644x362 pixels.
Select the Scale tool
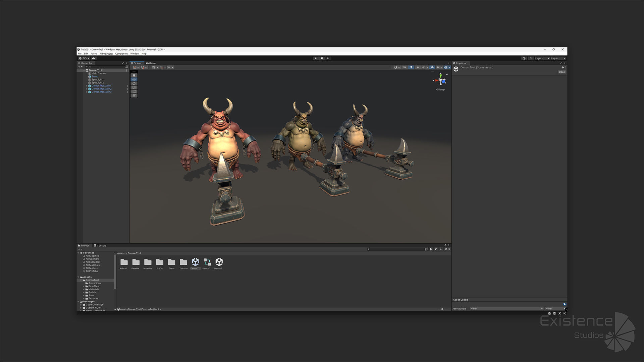click(x=134, y=87)
